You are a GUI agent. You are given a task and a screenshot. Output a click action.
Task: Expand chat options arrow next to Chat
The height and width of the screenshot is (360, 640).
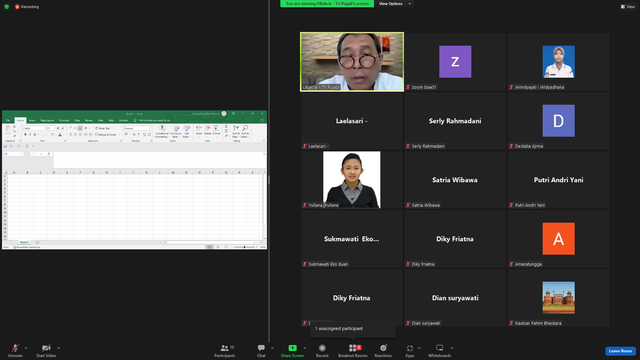(272, 348)
